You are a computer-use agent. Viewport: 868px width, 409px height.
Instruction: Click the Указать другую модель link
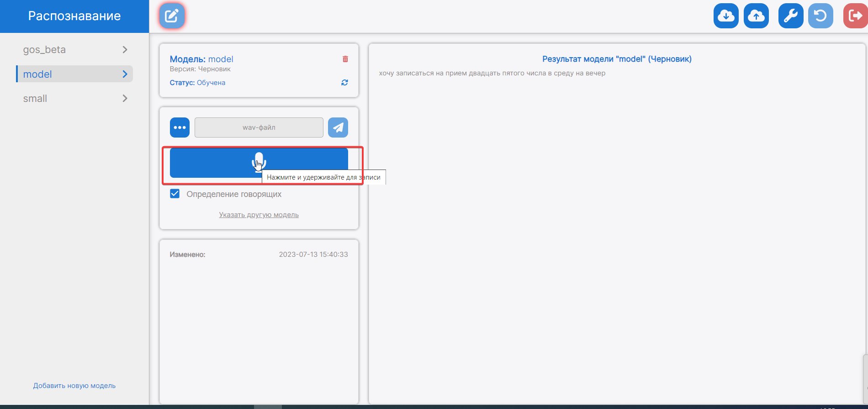pos(259,215)
